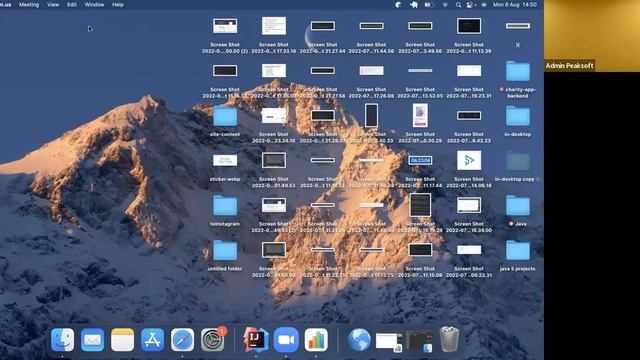Select screenshot ending 8.42.23
Screen dimensions: 640x360
click(469, 116)
